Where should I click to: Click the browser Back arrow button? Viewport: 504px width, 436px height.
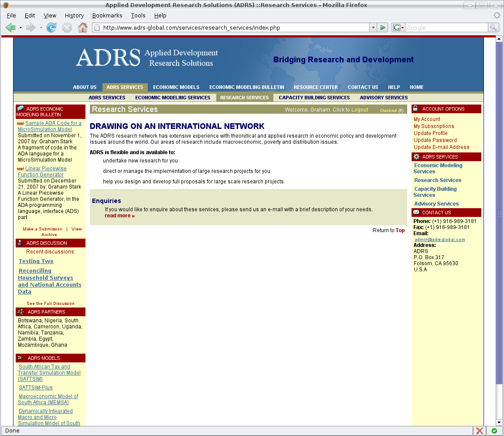coord(10,28)
